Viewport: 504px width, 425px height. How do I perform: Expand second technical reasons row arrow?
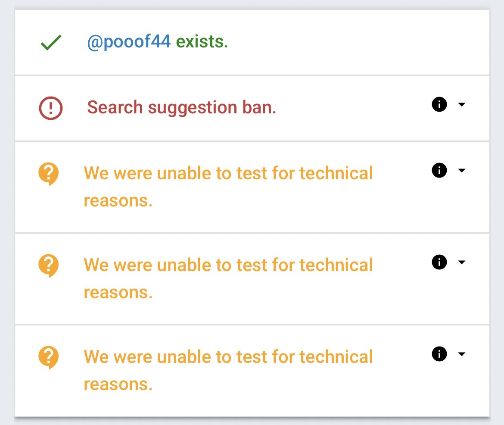click(461, 262)
